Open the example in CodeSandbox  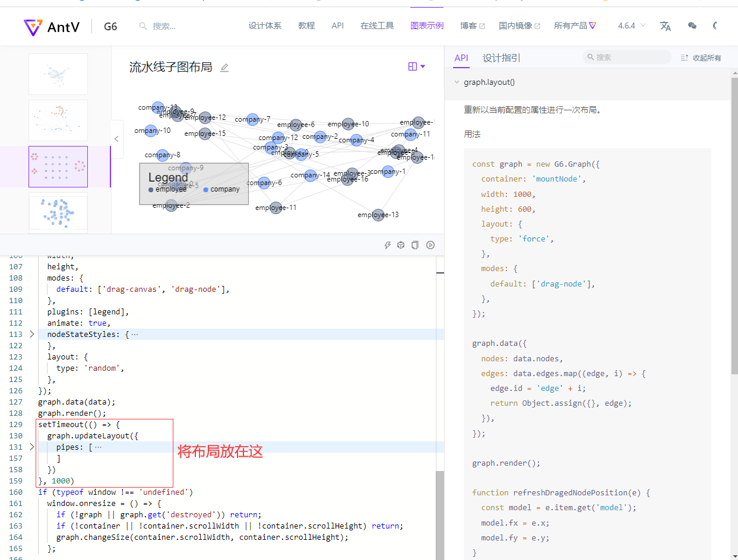(x=401, y=244)
